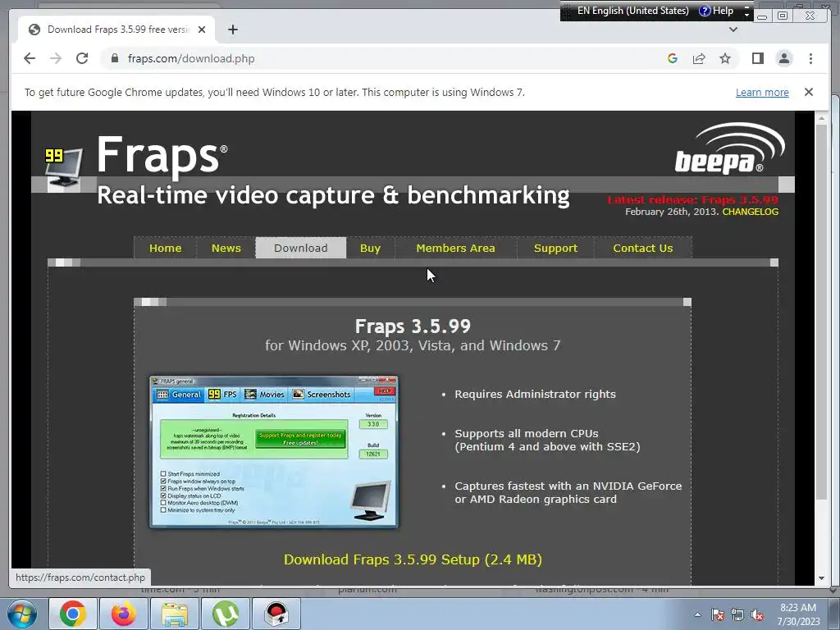Open the EN English language bar

point(632,11)
